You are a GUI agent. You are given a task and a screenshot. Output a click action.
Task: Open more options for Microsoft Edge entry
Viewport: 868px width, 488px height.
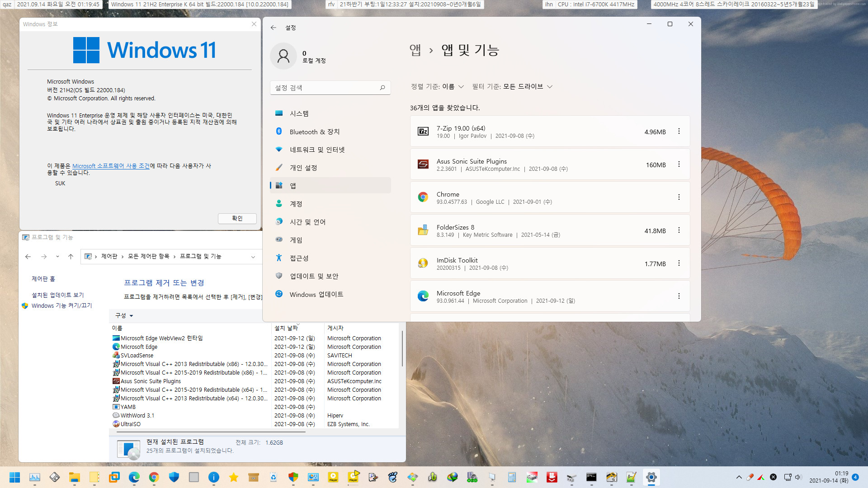[679, 296]
